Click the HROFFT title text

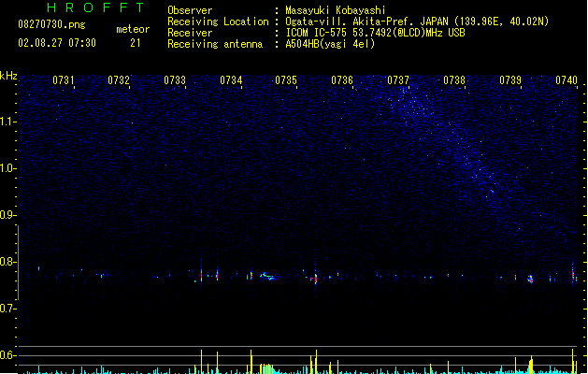click(x=95, y=7)
